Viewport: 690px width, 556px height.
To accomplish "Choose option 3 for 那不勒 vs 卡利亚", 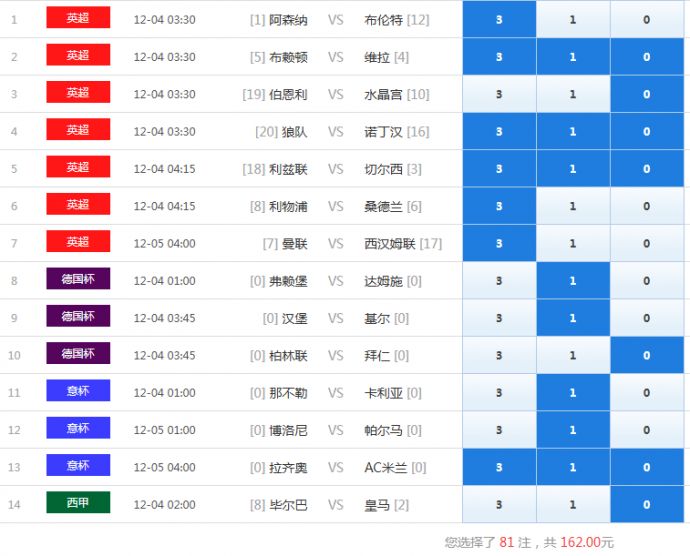I will (499, 393).
